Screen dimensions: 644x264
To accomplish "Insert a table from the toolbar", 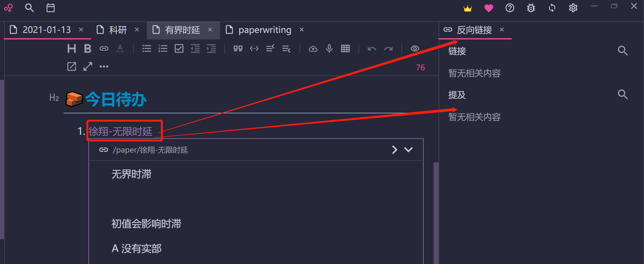I will [345, 48].
